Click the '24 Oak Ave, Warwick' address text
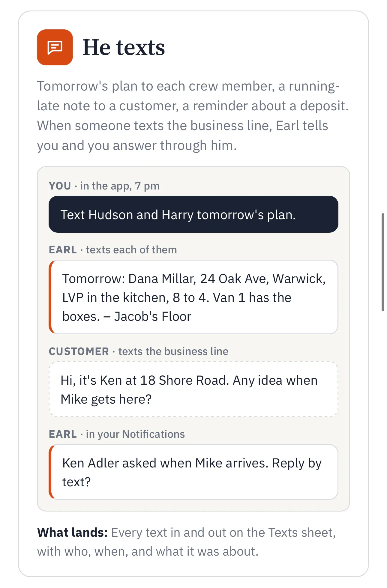The image size is (387, 588). 263,279
